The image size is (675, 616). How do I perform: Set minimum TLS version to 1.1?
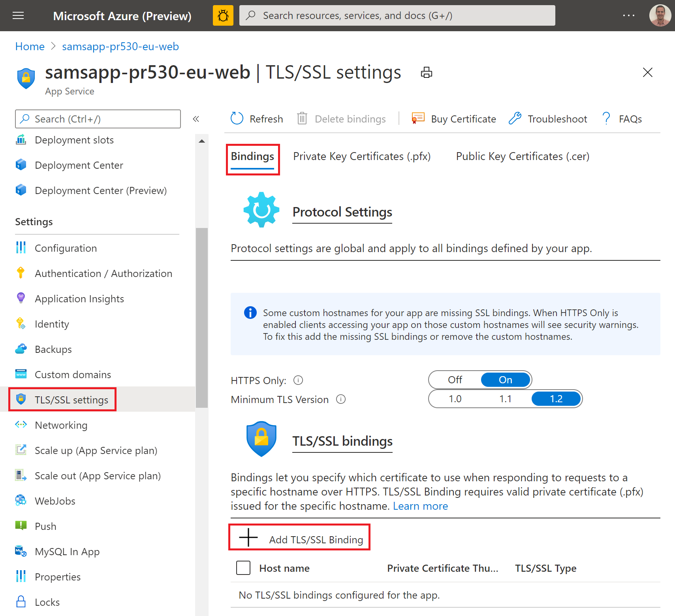tap(505, 399)
